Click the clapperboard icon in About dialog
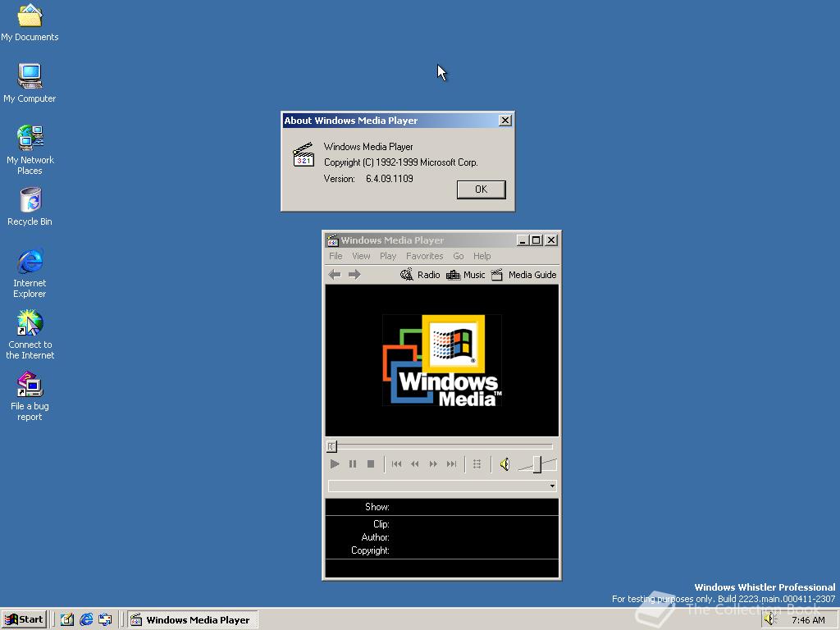Viewport: 840px width, 630px height. click(x=304, y=154)
